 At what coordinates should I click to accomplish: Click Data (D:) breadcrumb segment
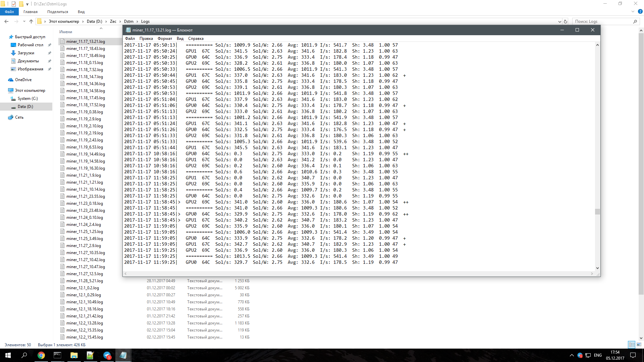click(x=94, y=21)
